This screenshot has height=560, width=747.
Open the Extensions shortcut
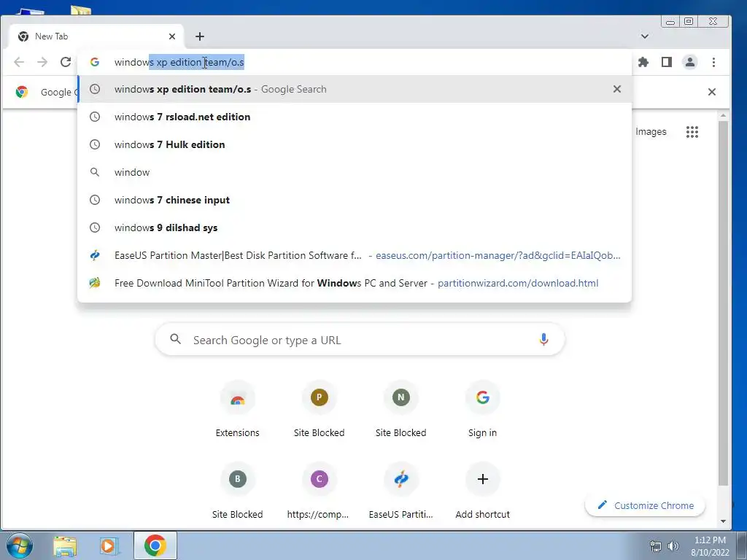(x=237, y=408)
